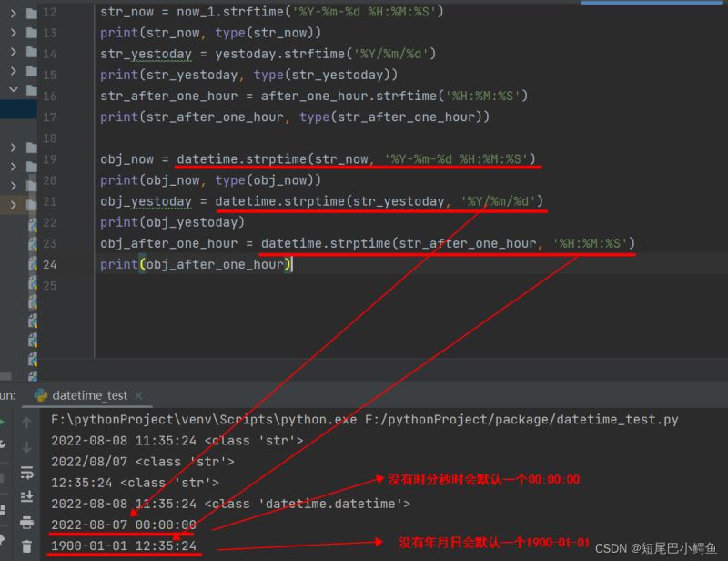The height and width of the screenshot is (561, 728).
Task: Click 'obj_after_one_hour' variable at start of line 23
Action: click(x=168, y=243)
